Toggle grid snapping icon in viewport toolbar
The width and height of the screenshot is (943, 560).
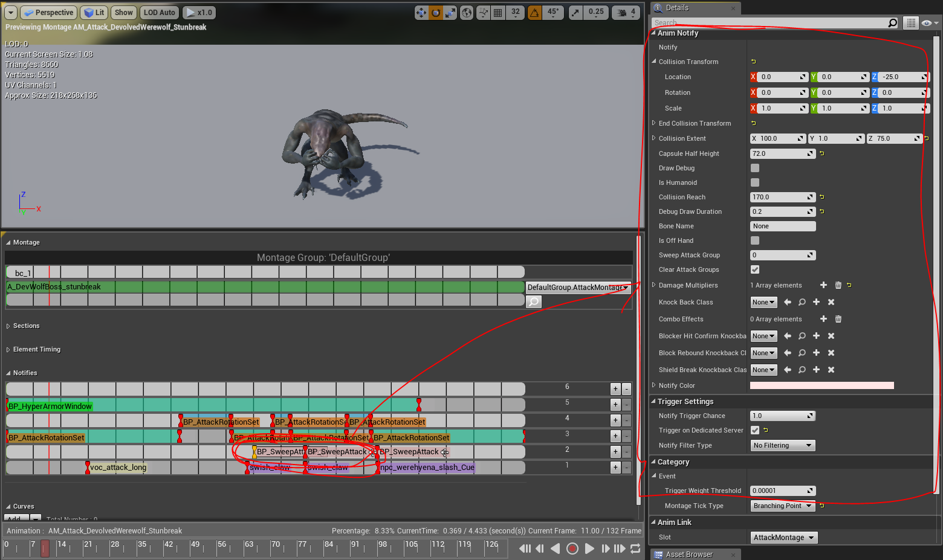click(497, 13)
